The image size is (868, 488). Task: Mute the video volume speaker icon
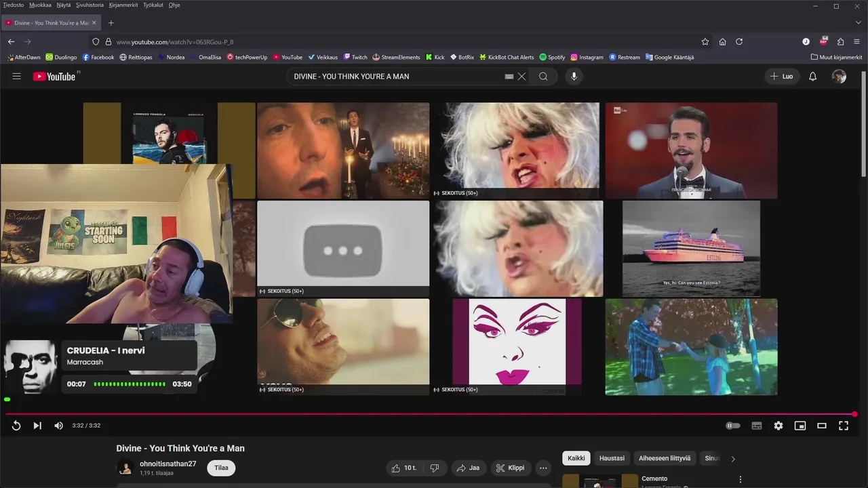pos(58,426)
